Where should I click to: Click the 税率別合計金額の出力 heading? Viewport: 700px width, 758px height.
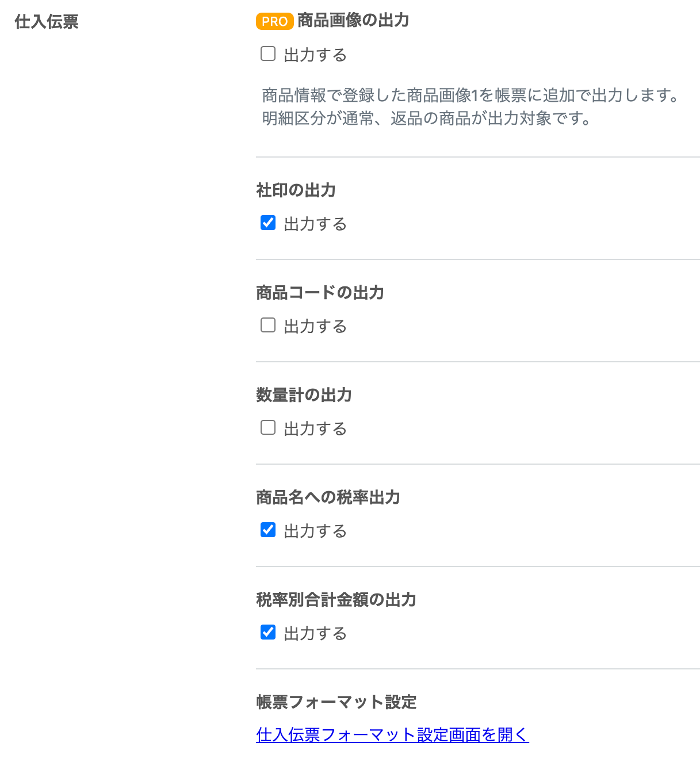[336, 600]
